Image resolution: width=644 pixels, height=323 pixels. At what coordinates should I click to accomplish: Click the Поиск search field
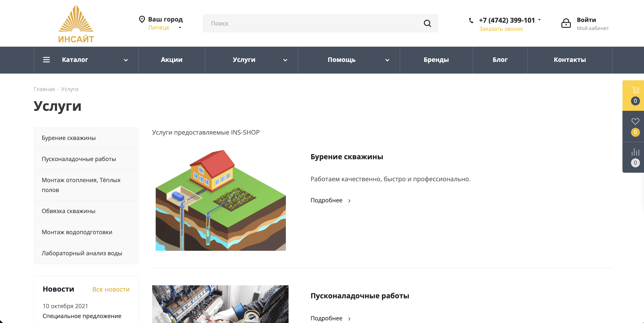(313, 24)
